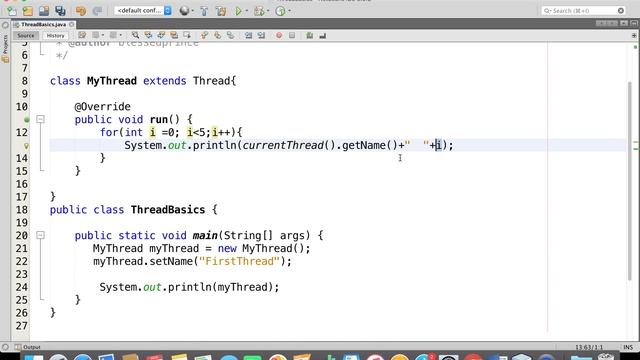Image resolution: width=640 pixels, height=360 pixels.
Task: Toggle bookmark on current line
Action: (x=230, y=36)
